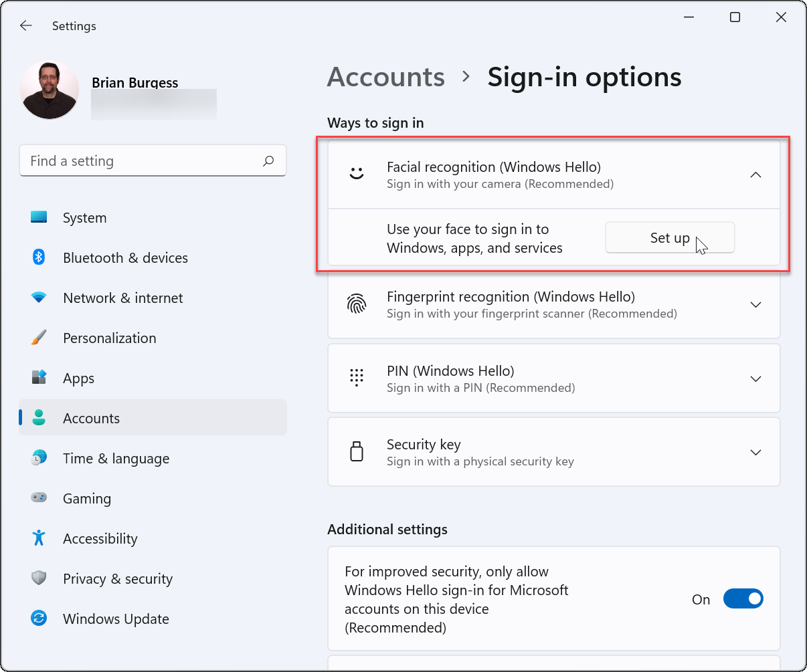This screenshot has height=672, width=807.
Task: Expand the Security key section
Action: point(755,452)
